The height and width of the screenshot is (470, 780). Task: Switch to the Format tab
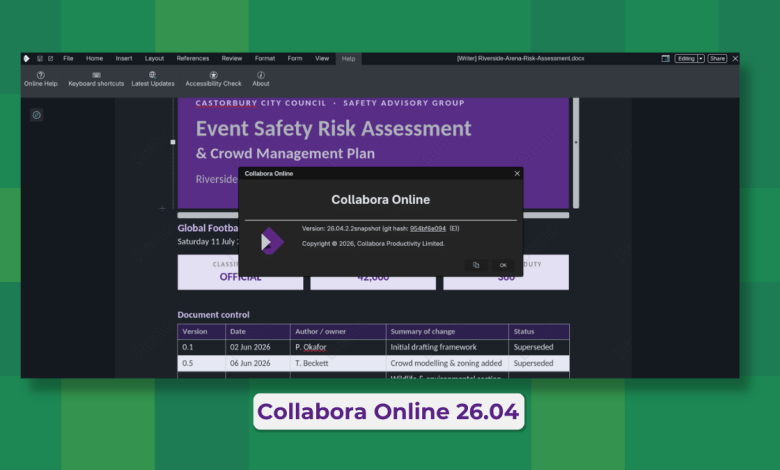[265, 59]
